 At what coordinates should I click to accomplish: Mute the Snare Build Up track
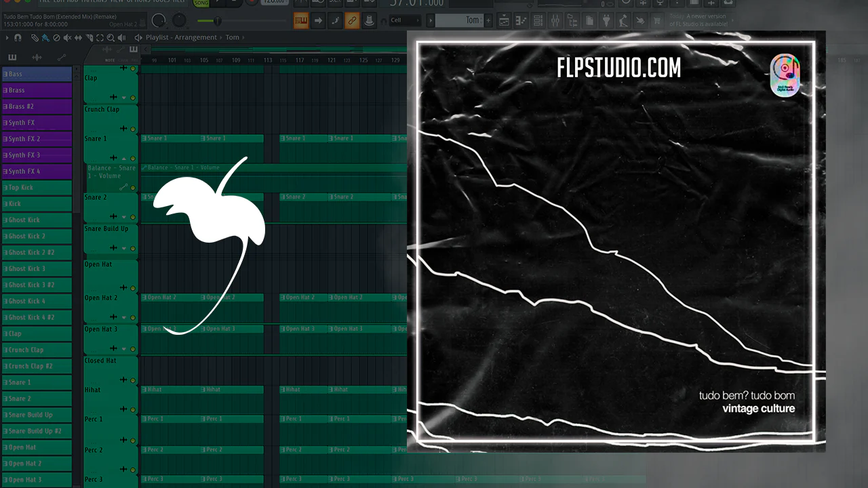coord(132,248)
